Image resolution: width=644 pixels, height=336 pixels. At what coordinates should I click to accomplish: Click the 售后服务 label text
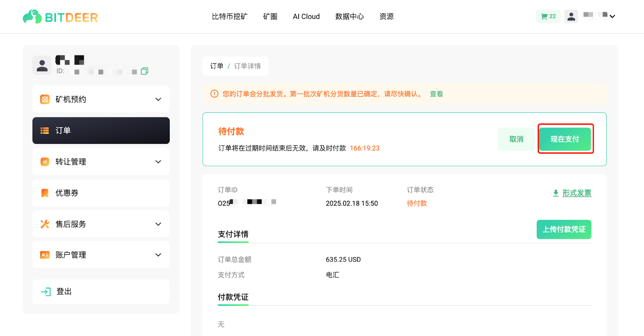point(71,224)
